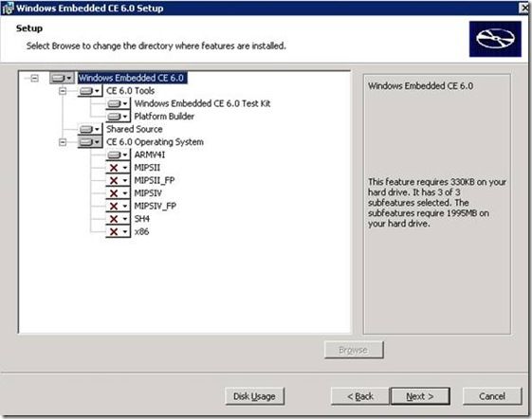Click the CD disc logo in header
This screenshot has width=532, height=419.
coord(495,39)
